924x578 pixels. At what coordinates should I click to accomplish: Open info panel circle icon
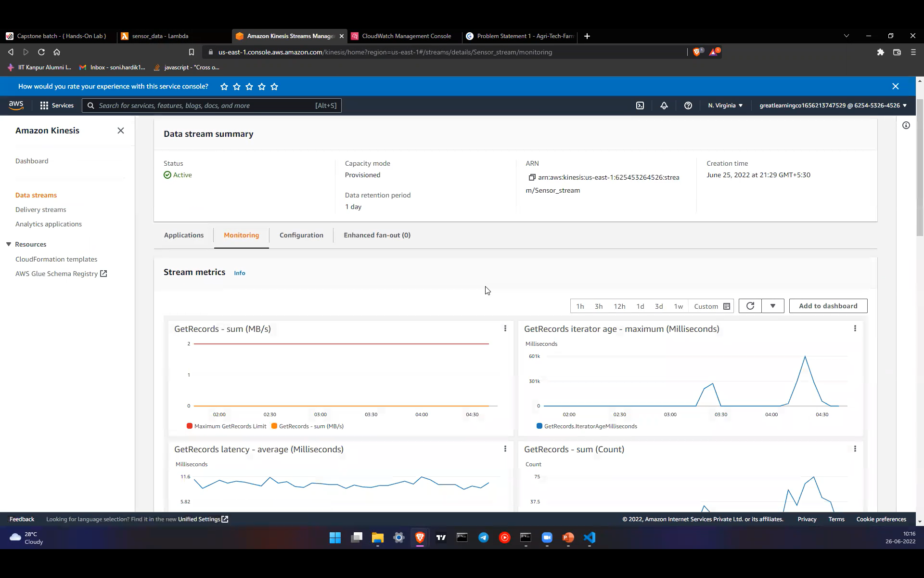(906, 125)
